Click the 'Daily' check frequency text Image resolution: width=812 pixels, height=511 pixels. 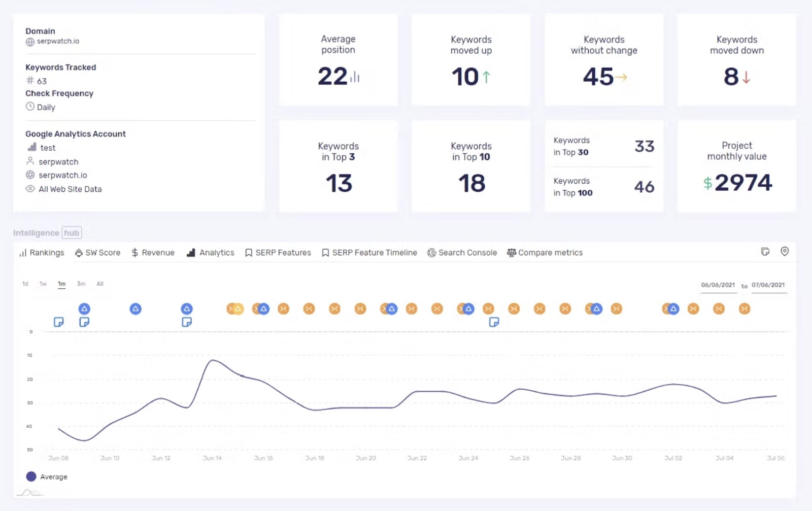pyautogui.click(x=46, y=107)
